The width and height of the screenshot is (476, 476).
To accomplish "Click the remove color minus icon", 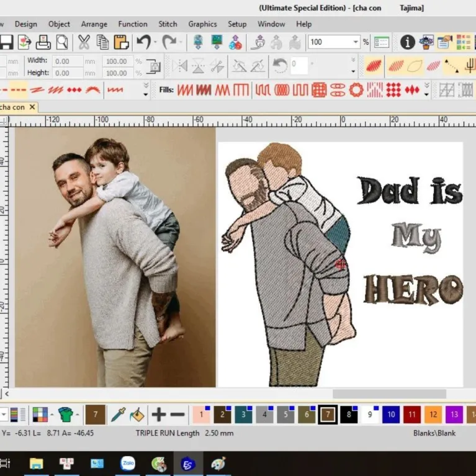I will pos(177,415).
